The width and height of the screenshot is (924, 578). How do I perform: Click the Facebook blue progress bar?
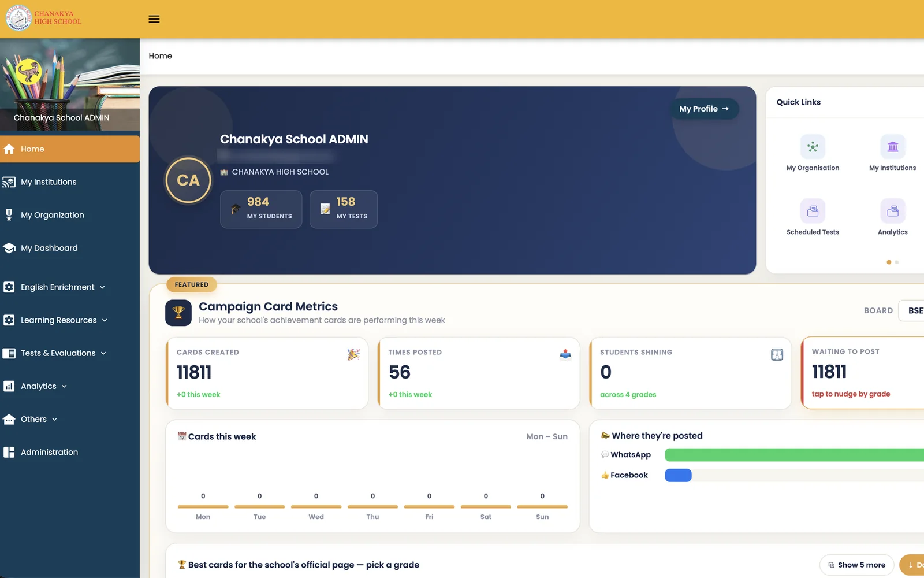click(x=678, y=475)
